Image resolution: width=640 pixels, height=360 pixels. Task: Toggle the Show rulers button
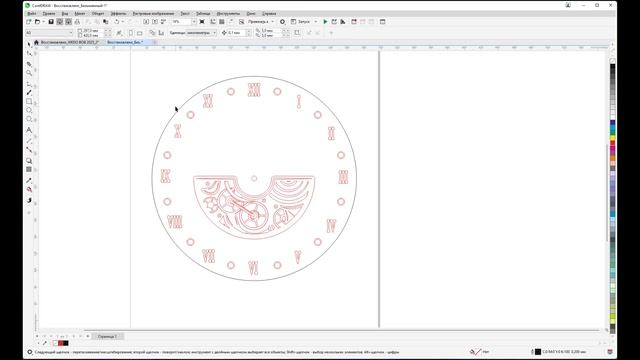coord(213,22)
